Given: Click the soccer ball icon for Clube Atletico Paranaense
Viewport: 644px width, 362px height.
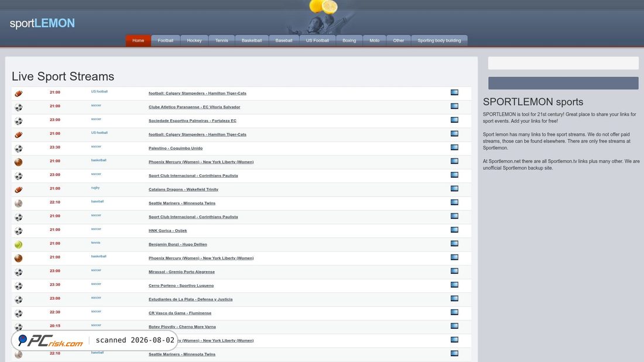Looking at the screenshot, I should (19, 107).
